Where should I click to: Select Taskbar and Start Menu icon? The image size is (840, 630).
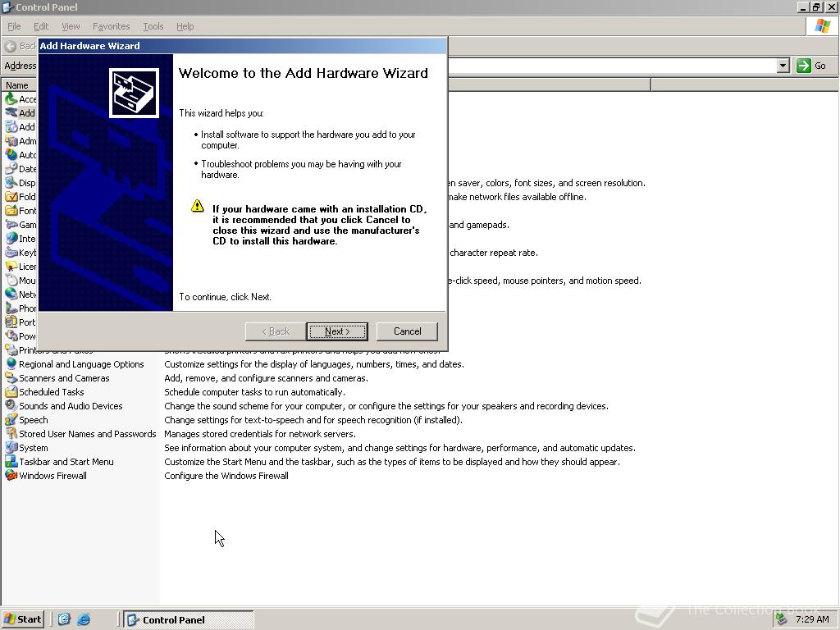(x=11, y=461)
